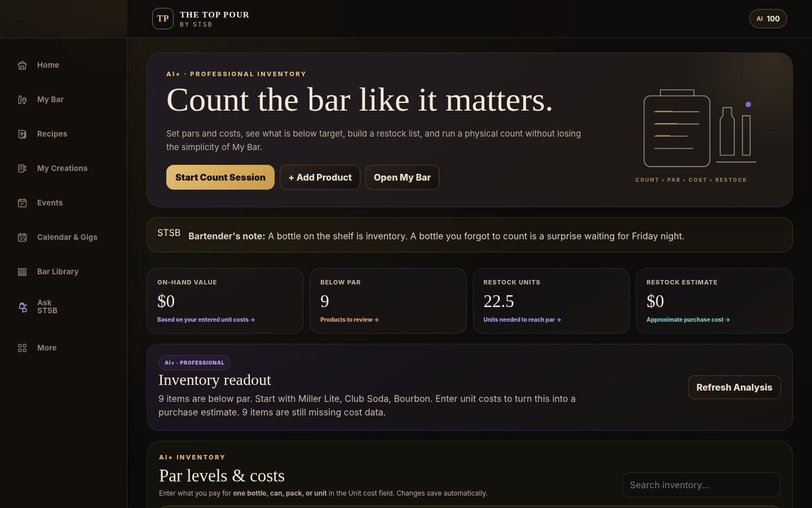Viewport: 812px width, 508px height.
Task: Click the Restock Units value 22.5
Action: [498, 301]
